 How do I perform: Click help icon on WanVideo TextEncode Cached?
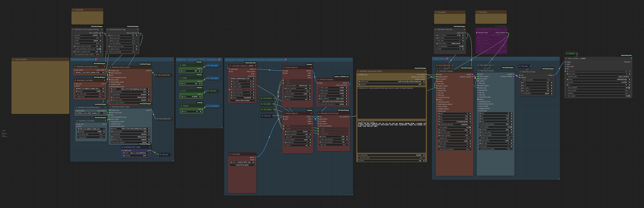point(425,71)
